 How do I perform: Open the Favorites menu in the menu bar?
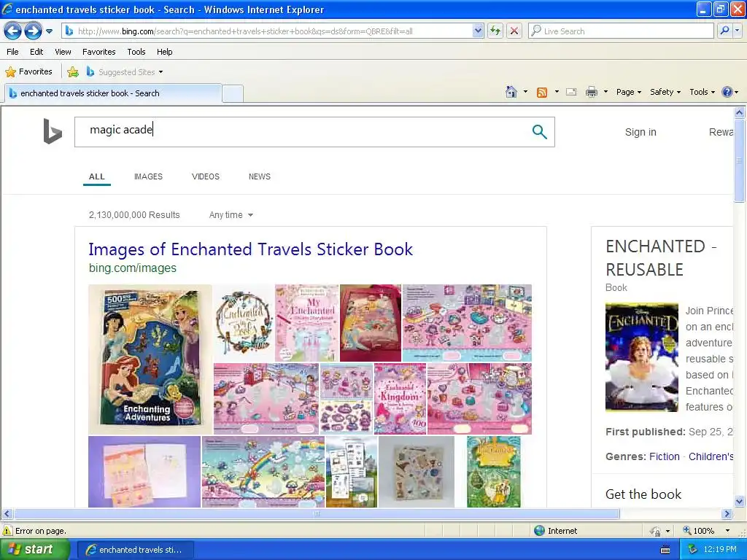[99, 52]
